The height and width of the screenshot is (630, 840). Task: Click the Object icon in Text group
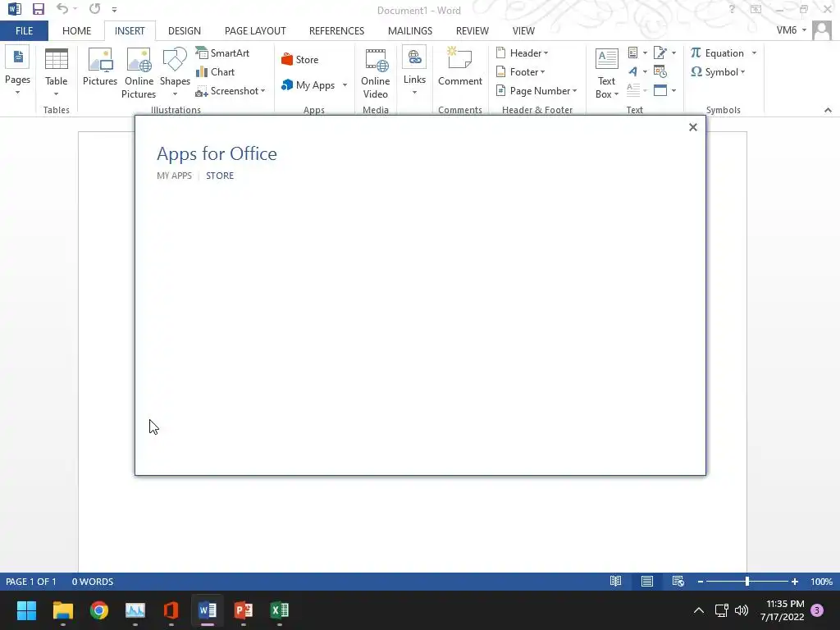click(x=660, y=90)
